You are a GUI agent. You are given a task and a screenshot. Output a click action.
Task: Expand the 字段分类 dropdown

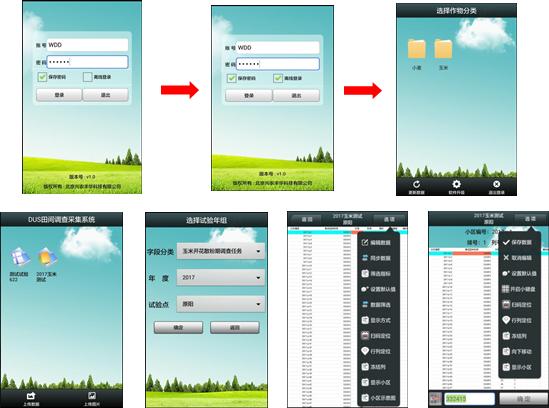pos(221,251)
